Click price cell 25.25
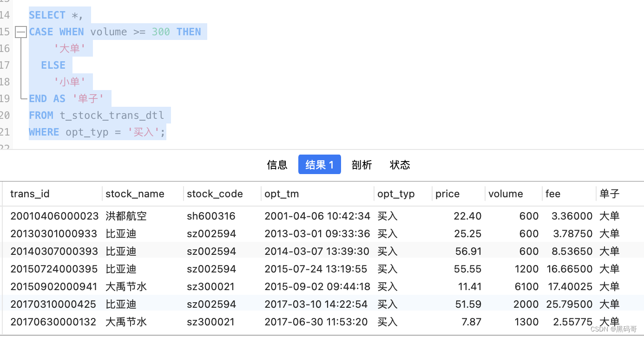Viewport: 644px width, 337px height. pos(468,233)
